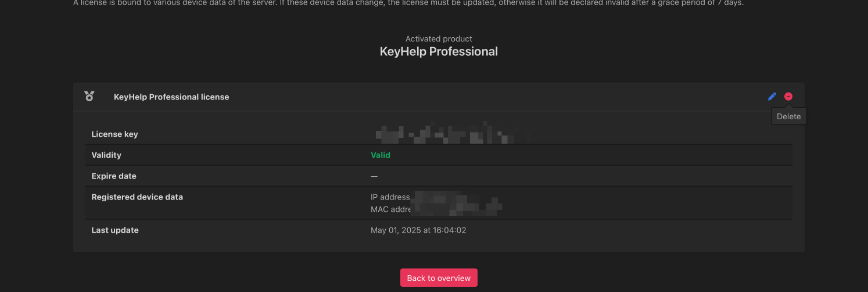This screenshot has width=868, height=292.
Task: Select the green Valid status text
Action: tap(381, 155)
